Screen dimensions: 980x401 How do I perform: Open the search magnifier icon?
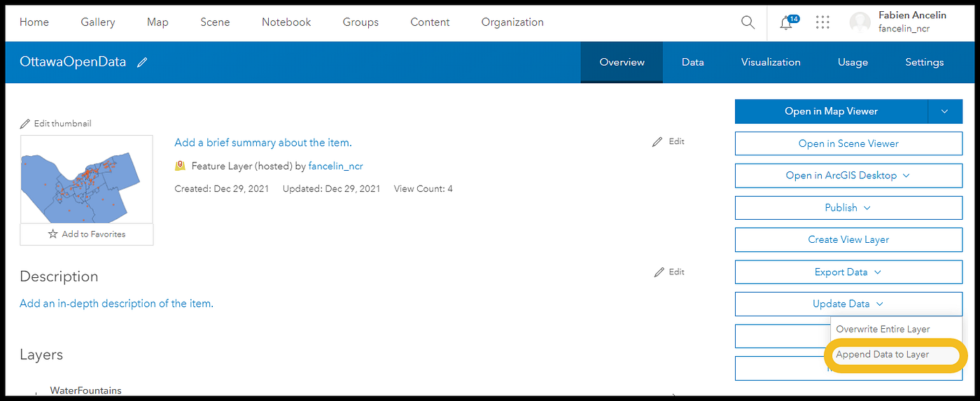coord(748,22)
